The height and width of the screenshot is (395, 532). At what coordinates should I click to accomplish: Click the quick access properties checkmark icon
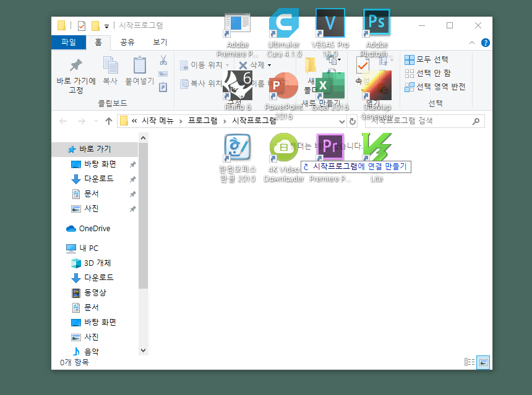pos(82,26)
